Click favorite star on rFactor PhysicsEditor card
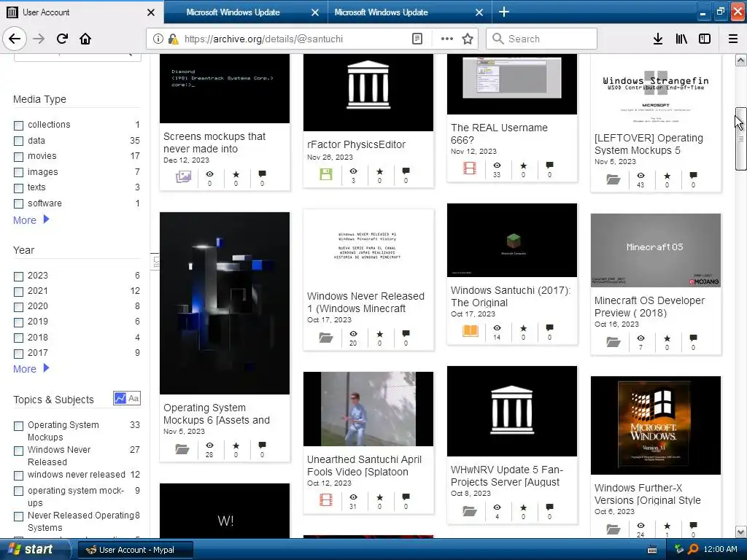The height and width of the screenshot is (560, 747). (379, 171)
